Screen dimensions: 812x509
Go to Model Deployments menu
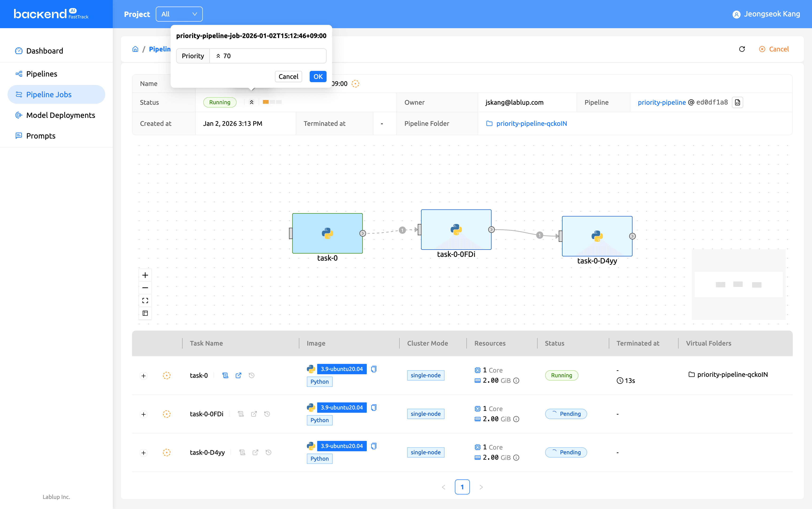point(61,115)
